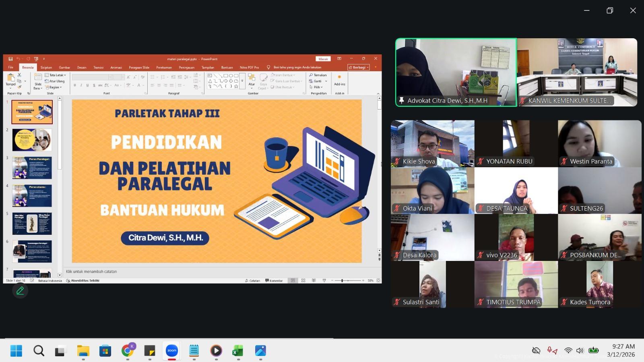The width and height of the screenshot is (644, 362).
Task: Toggle the Komentar comments pane
Action: coord(274,281)
